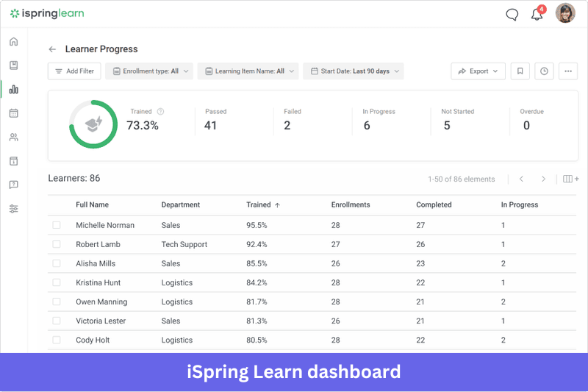588x392 pixels.
Task: Go to next page of learners
Action: (543, 179)
